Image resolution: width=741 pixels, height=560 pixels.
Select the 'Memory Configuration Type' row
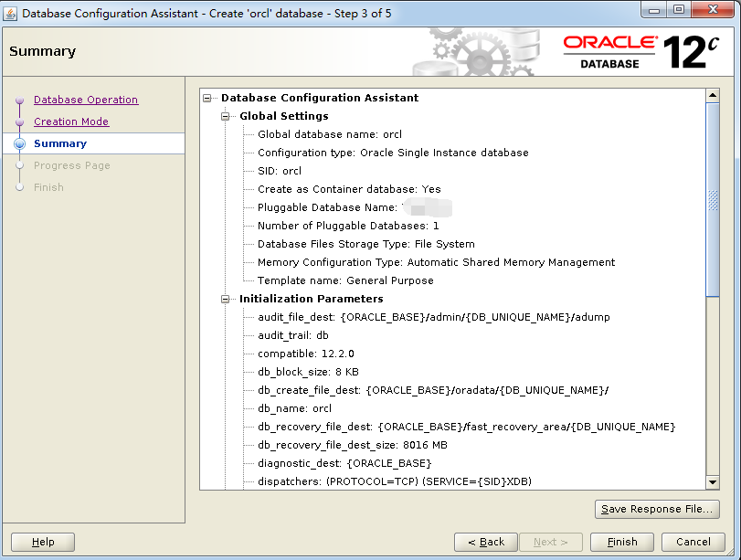436,262
